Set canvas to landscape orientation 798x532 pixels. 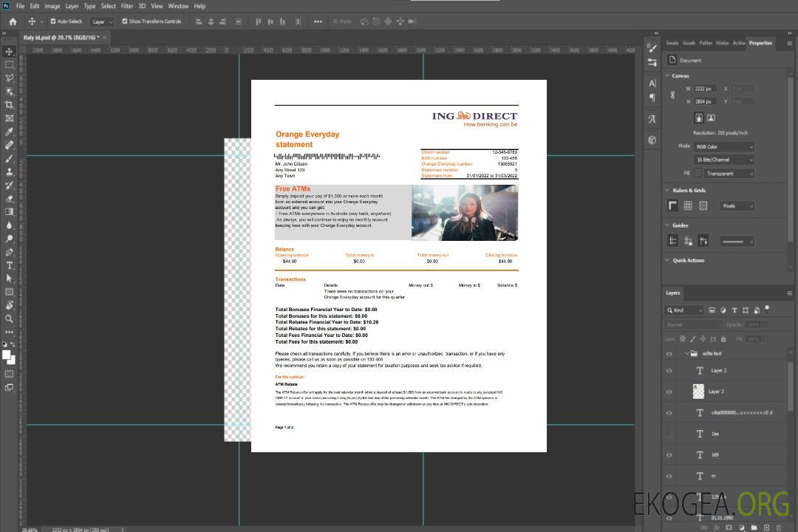point(711,118)
